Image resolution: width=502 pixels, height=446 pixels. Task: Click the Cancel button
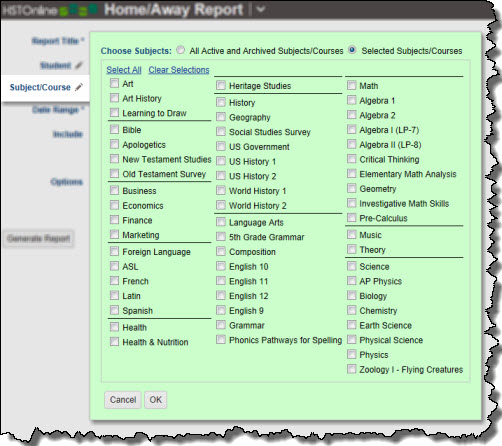point(123,400)
